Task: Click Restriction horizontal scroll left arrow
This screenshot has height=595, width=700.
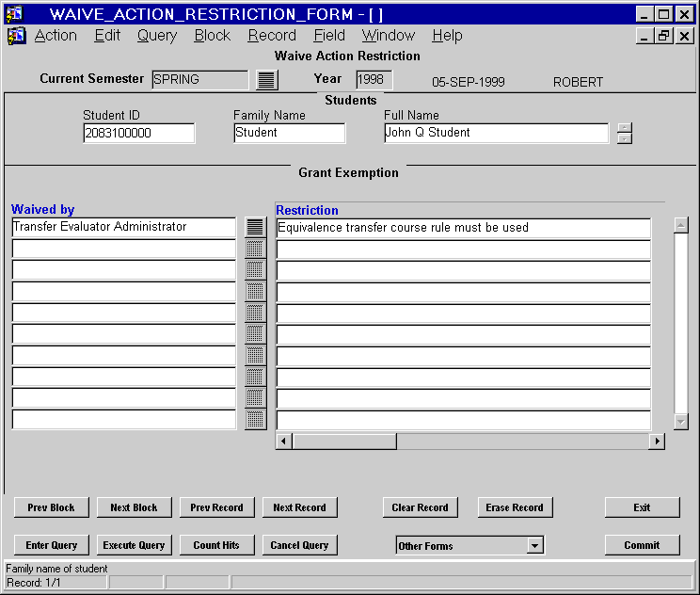Action: pyautogui.click(x=284, y=442)
